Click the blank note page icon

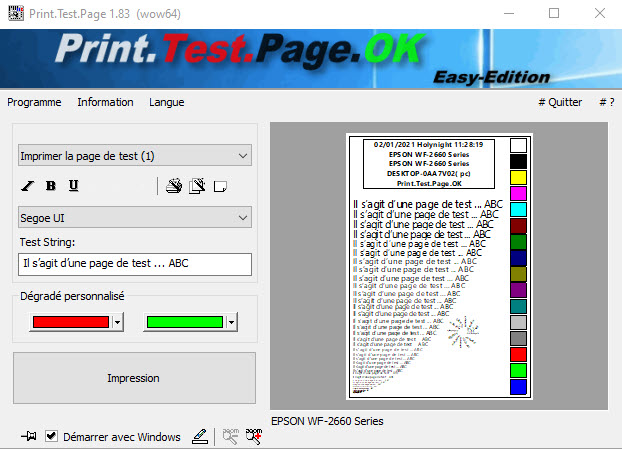220,185
